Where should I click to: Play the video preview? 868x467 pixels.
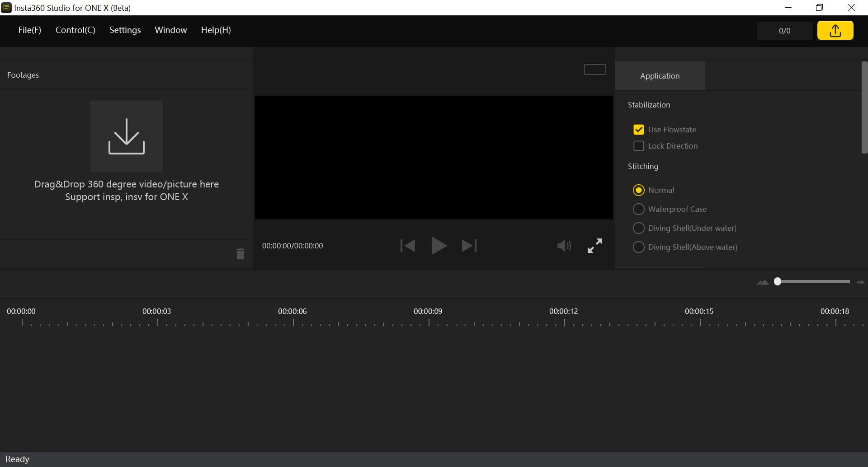439,246
